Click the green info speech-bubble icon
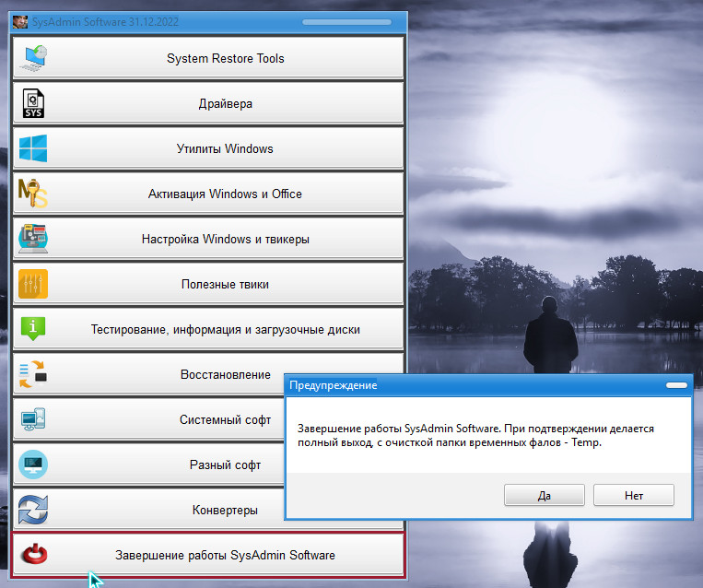 point(33,329)
